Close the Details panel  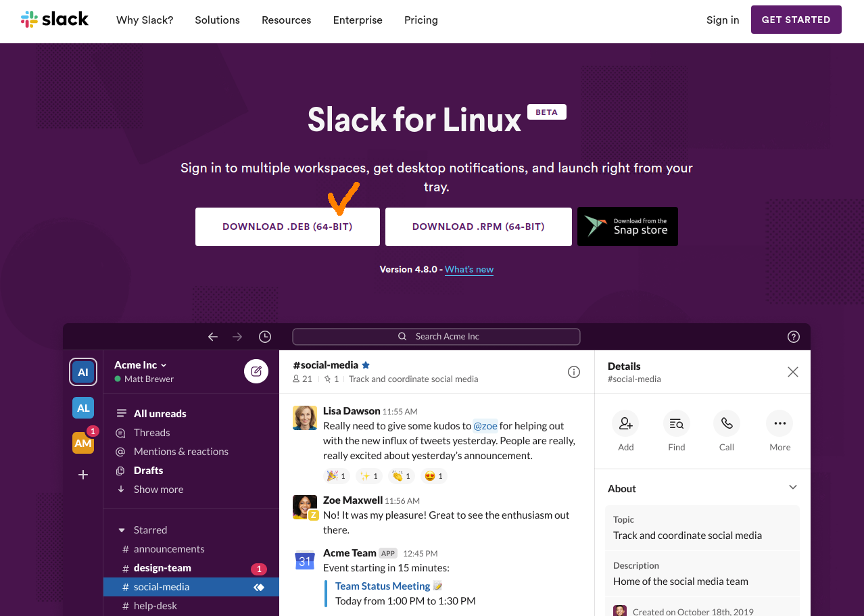pos(793,372)
